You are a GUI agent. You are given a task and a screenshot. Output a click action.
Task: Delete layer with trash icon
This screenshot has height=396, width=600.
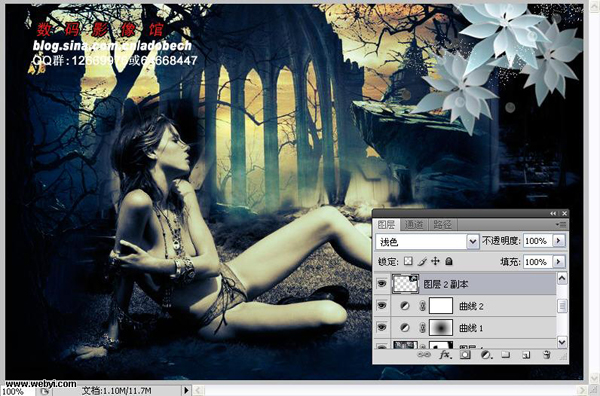[547, 355]
